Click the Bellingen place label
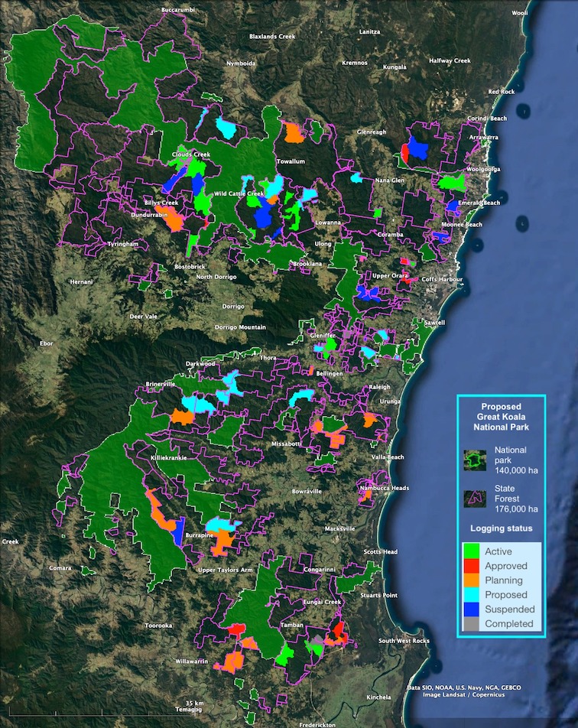Screen dimensions: 578x728 (330, 373)
